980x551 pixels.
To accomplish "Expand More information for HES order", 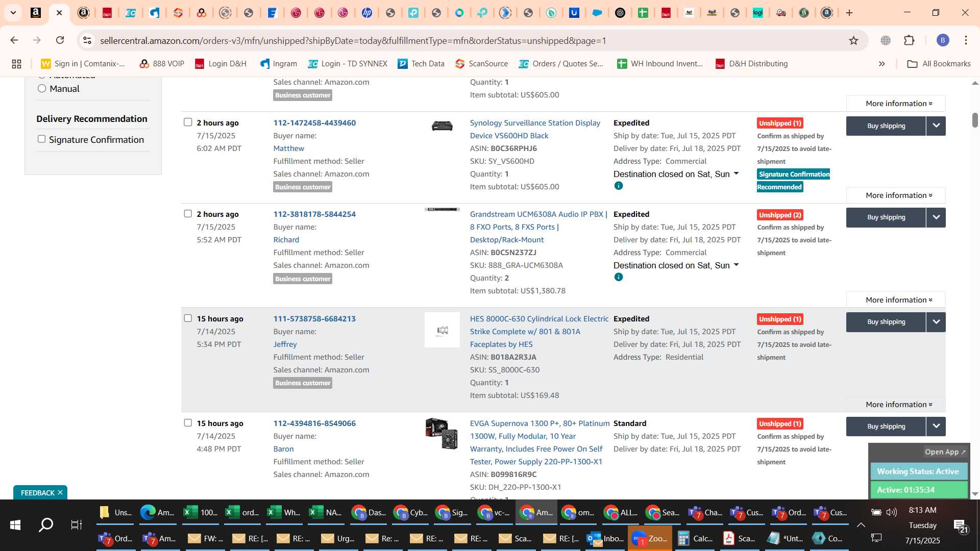I will (x=896, y=405).
